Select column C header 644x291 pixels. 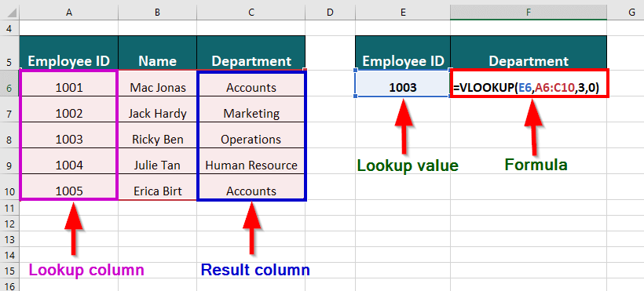[x=251, y=13]
